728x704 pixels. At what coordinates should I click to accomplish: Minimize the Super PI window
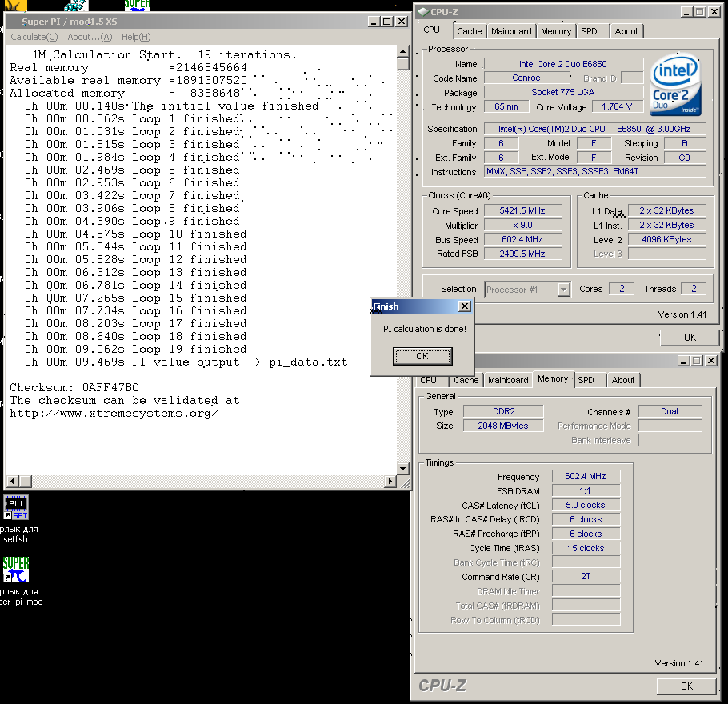[374, 22]
